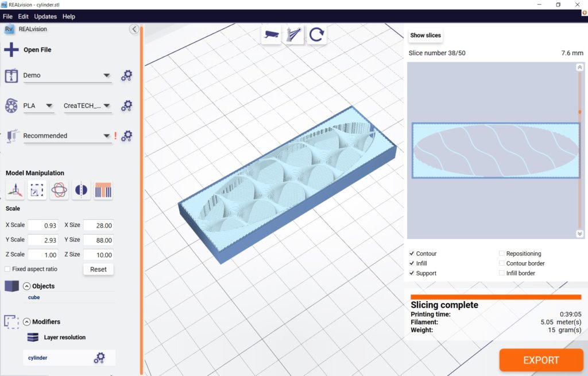Click the Y Size input field
Screen dimensions: 588x376
click(98, 240)
